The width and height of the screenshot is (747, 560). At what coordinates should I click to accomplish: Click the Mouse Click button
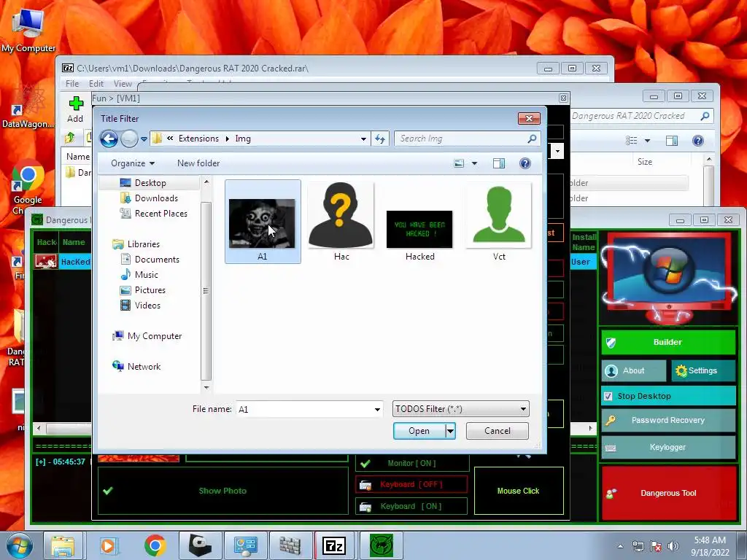point(519,491)
